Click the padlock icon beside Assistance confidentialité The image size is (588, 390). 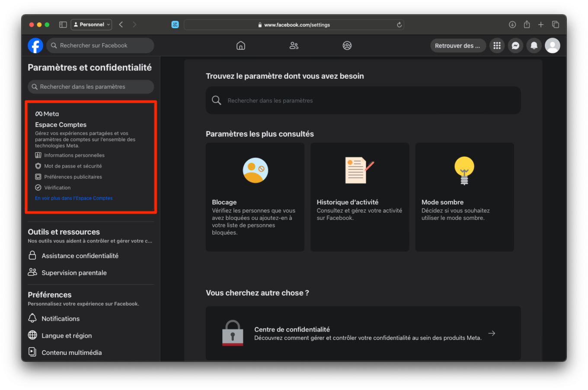(32, 255)
